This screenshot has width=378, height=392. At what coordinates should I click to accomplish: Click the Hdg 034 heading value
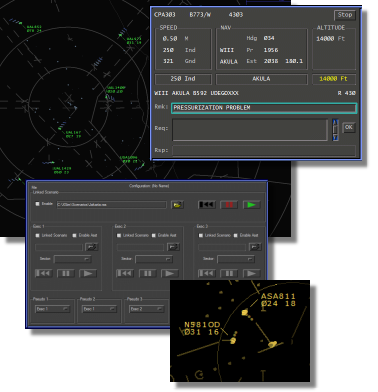coord(269,38)
